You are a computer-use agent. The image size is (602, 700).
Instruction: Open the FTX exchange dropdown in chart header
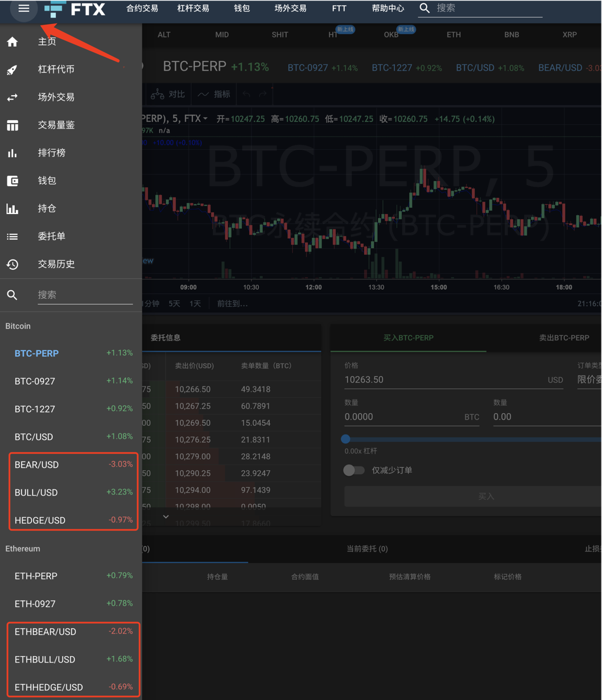196,119
